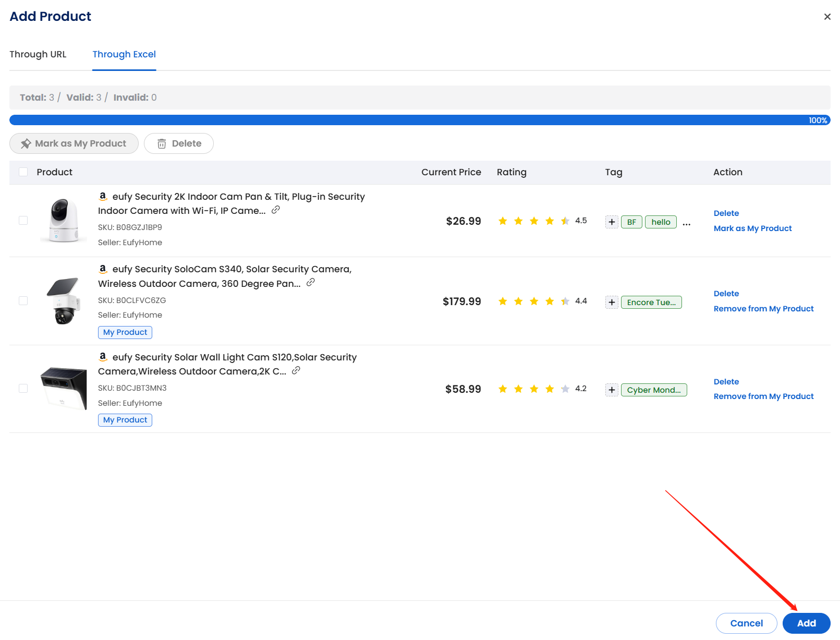
Task: Delete the SoloCam S340 product
Action: 726,293
